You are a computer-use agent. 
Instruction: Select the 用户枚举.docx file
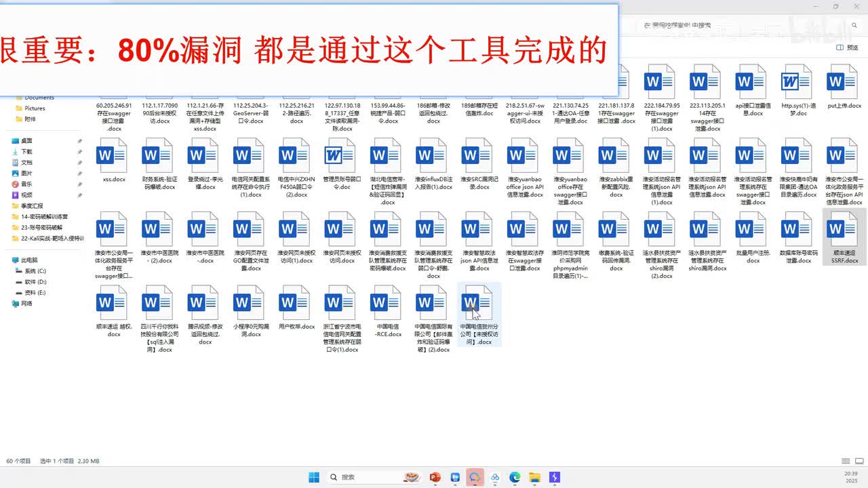[296, 308]
